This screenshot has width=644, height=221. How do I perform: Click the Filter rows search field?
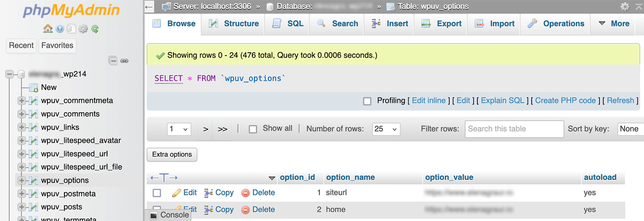click(514, 129)
